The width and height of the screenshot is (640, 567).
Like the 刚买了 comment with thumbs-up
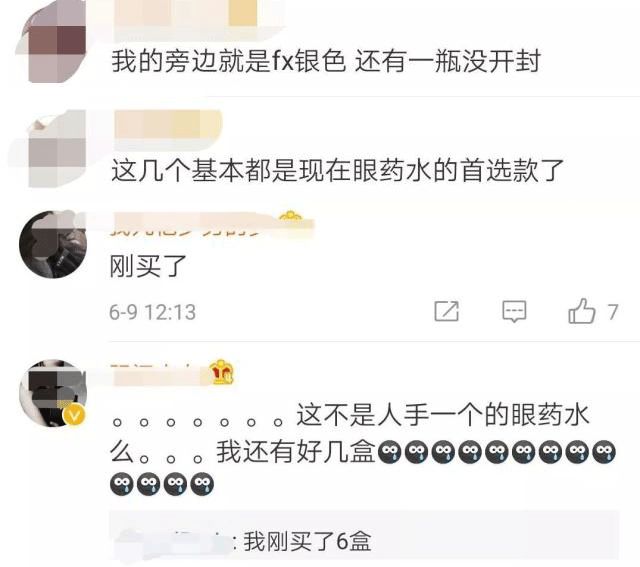581,311
